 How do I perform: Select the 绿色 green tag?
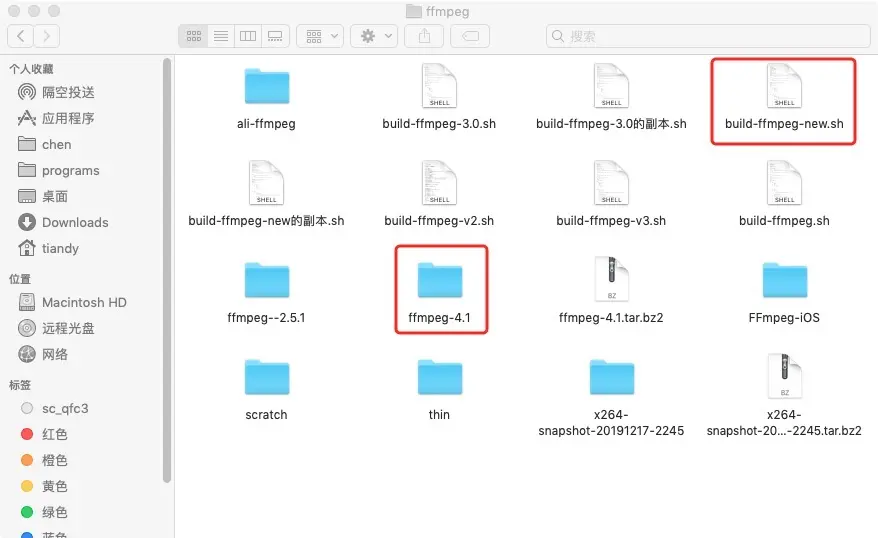pos(44,512)
